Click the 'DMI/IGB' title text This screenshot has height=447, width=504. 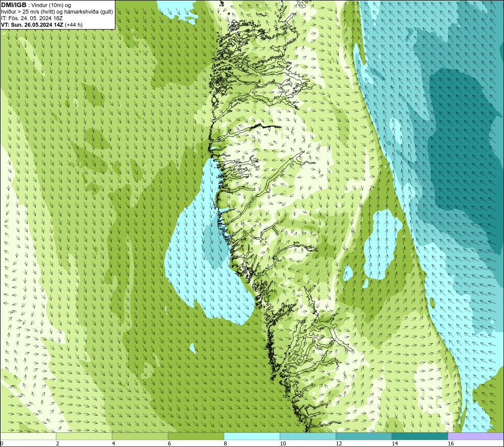point(14,5)
